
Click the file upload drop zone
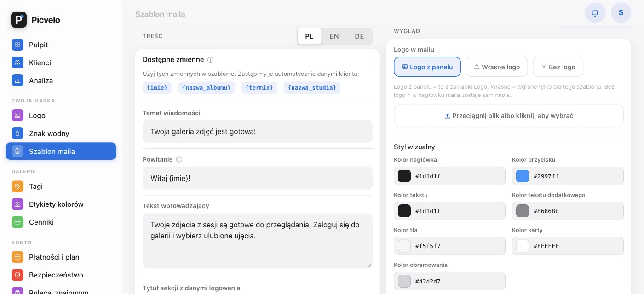click(x=509, y=116)
